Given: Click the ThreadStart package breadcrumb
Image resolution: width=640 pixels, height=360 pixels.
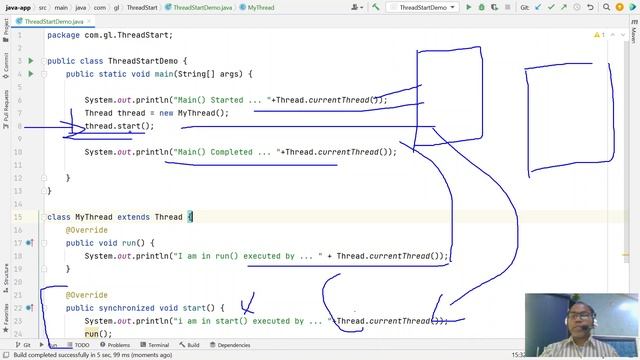Looking at the screenshot, I should click(142, 7).
